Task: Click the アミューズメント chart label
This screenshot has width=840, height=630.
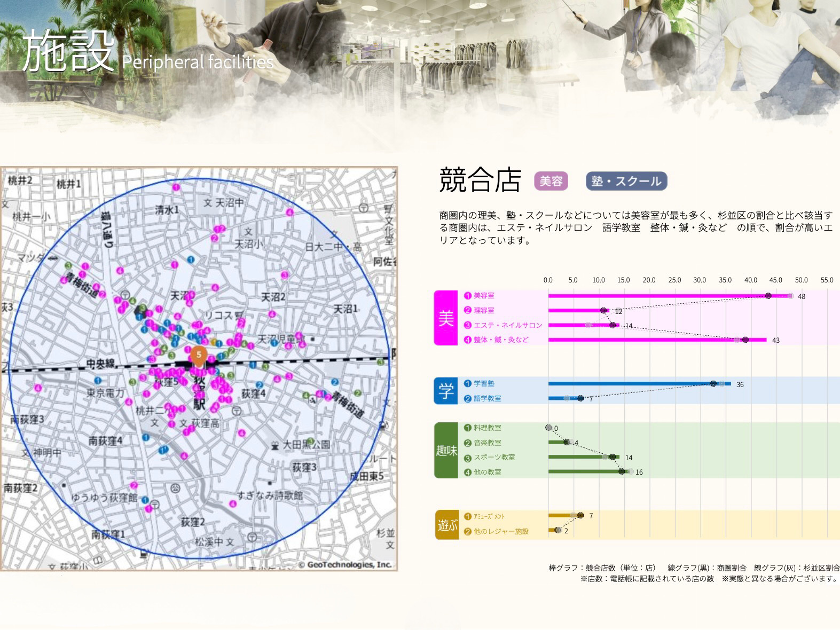Action: [489, 516]
